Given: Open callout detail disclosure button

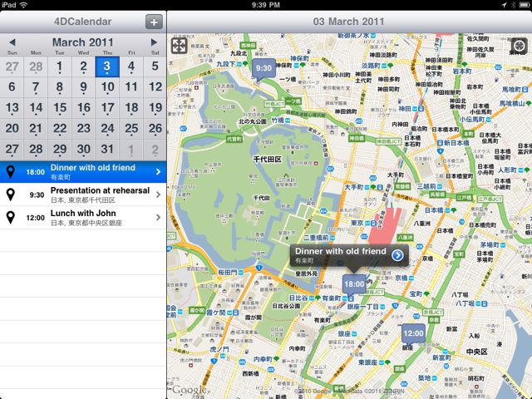Looking at the screenshot, I should tap(397, 255).
